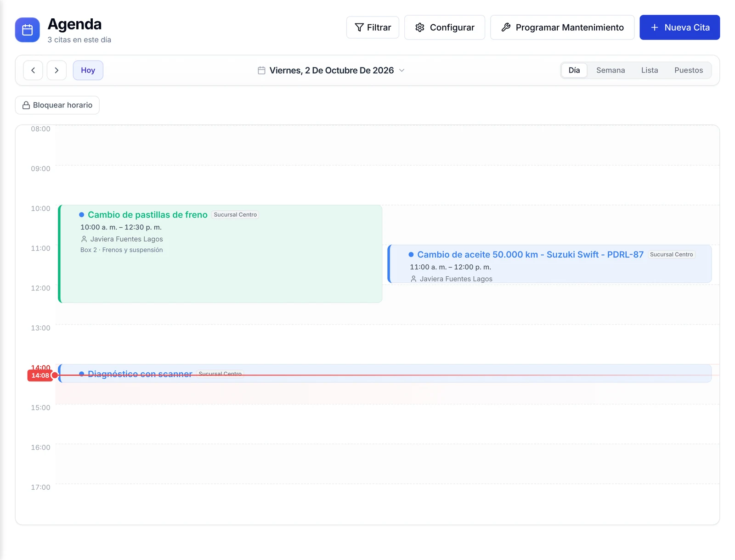Switch to Puestos view
This screenshot has height=560, width=735.
[x=688, y=70]
